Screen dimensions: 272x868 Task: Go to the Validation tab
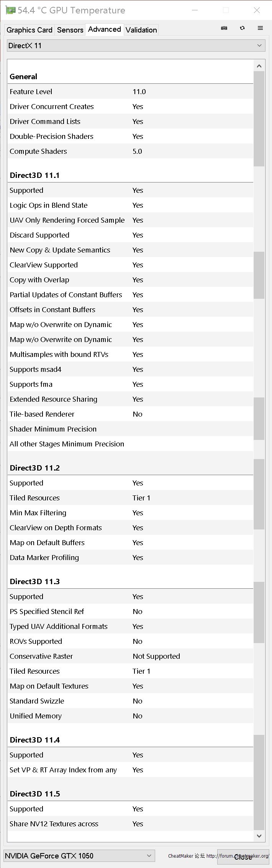tap(141, 30)
